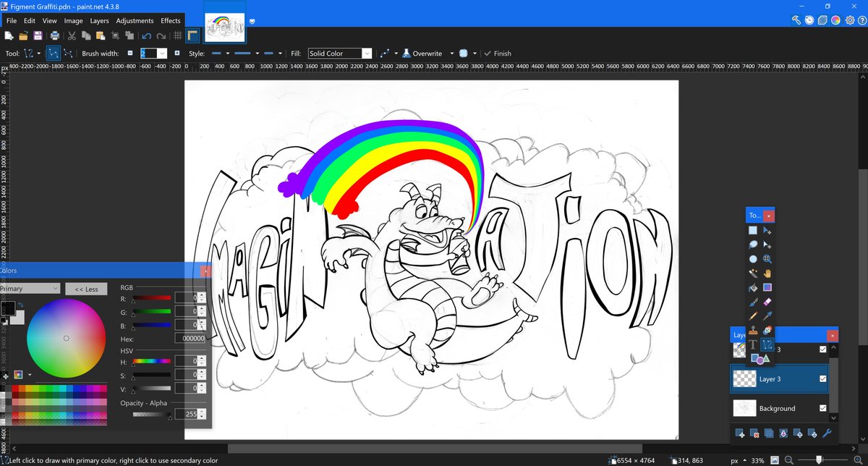The height and width of the screenshot is (466, 868).
Task: Open the Effects menu
Action: click(171, 20)
